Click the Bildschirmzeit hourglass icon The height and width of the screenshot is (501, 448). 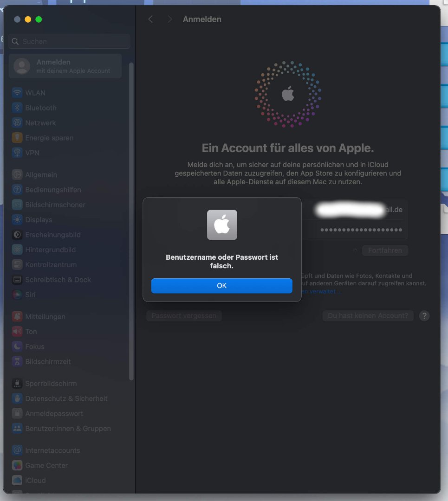(17, 361)
